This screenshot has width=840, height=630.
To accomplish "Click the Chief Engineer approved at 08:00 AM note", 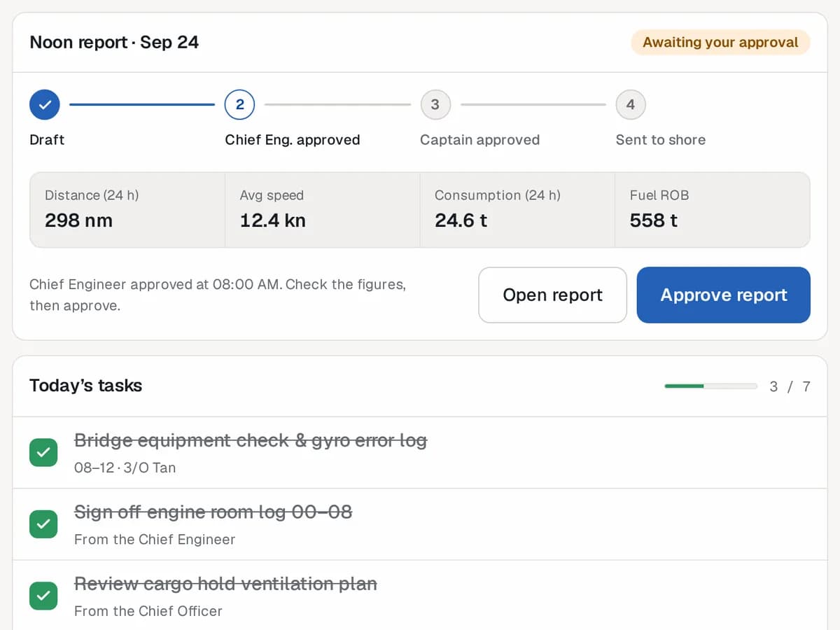I will [218, 295].
